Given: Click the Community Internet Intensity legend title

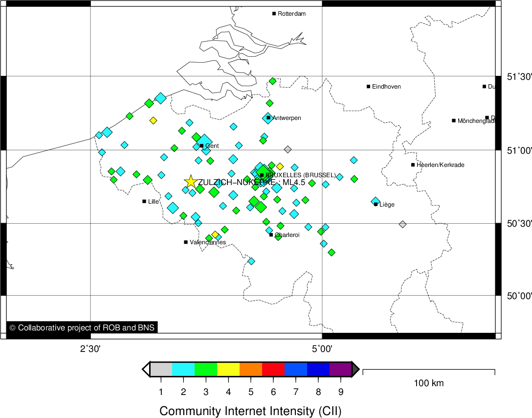Looking at the screenshot, I should coord(250,411).
